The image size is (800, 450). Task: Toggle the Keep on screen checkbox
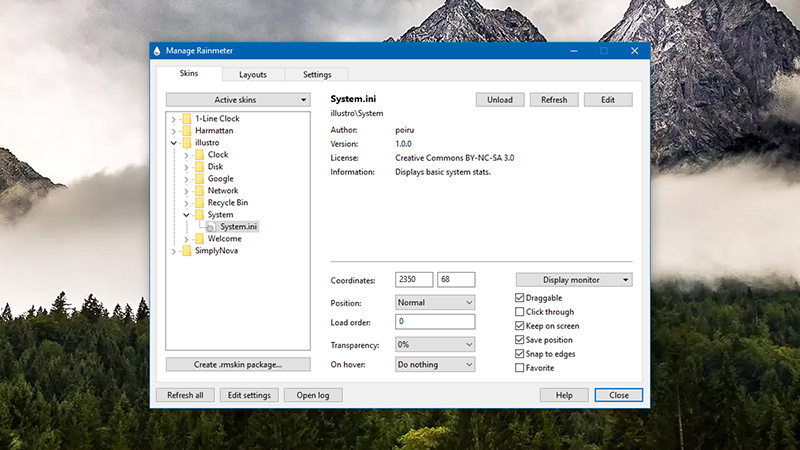519,326
